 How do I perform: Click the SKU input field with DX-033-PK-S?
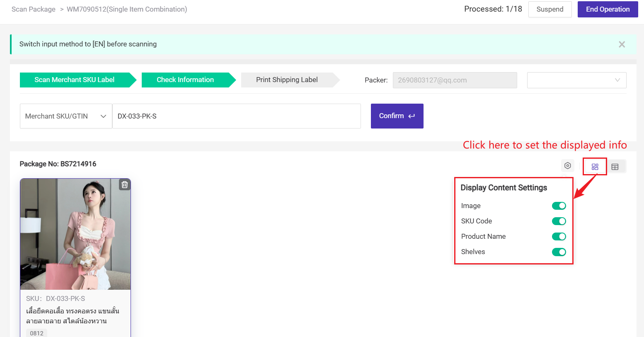[236, 116]
